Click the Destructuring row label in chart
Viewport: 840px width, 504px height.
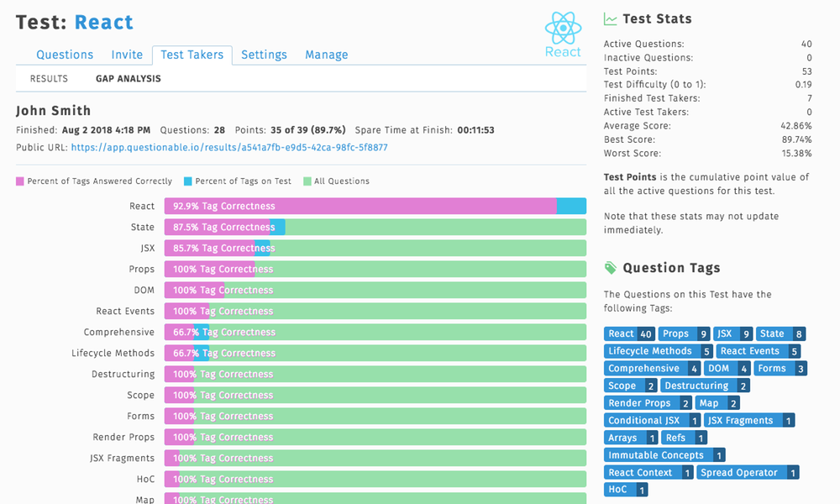coord(123,374)
